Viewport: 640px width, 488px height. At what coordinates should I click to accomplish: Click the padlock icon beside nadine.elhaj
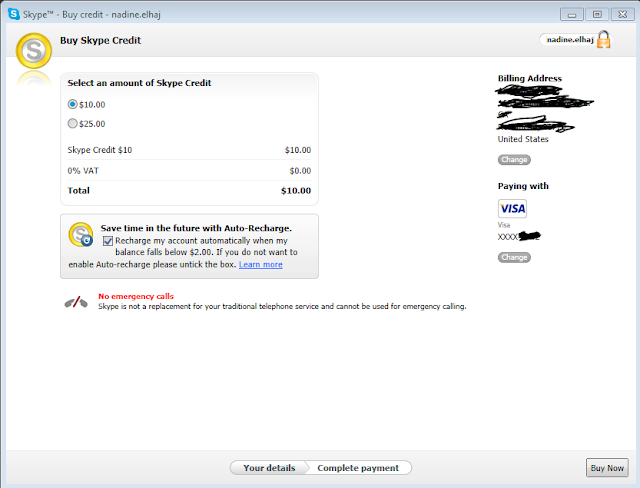tap(603, 40)
